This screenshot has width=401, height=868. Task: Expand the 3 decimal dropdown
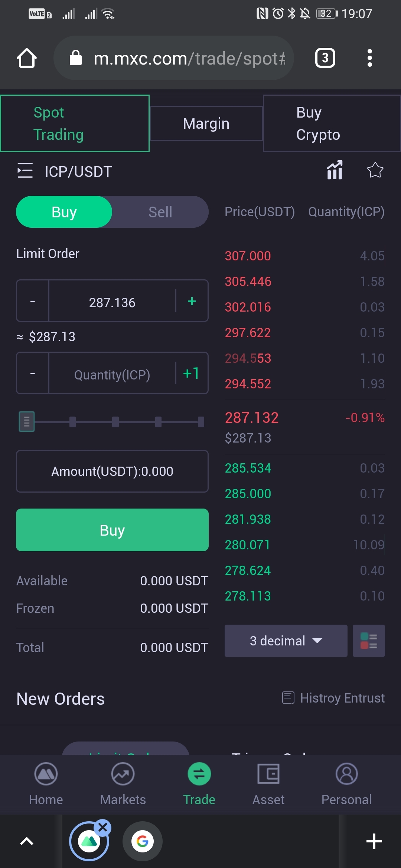(286, 641)
